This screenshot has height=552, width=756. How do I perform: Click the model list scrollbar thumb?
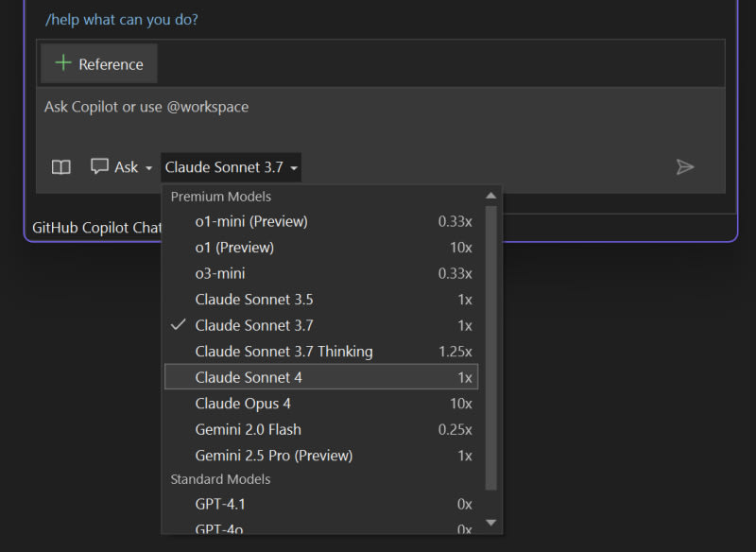point(490,348)
